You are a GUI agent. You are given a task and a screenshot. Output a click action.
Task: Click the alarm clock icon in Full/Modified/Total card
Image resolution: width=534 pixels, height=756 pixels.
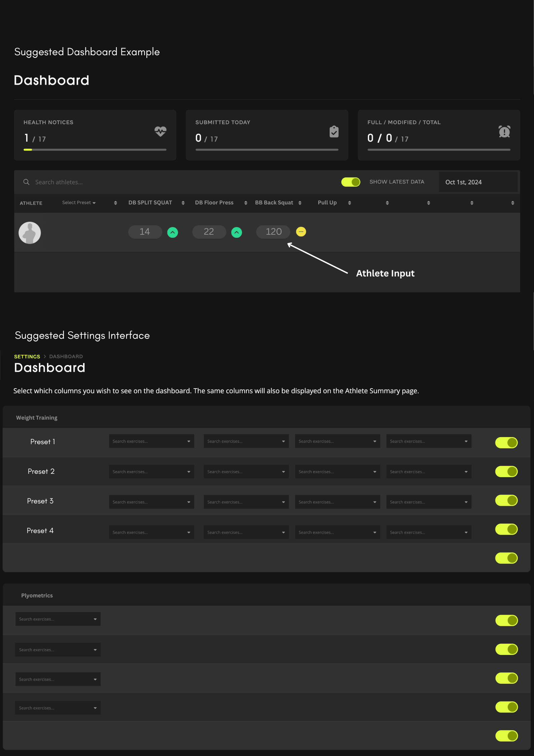504,131
